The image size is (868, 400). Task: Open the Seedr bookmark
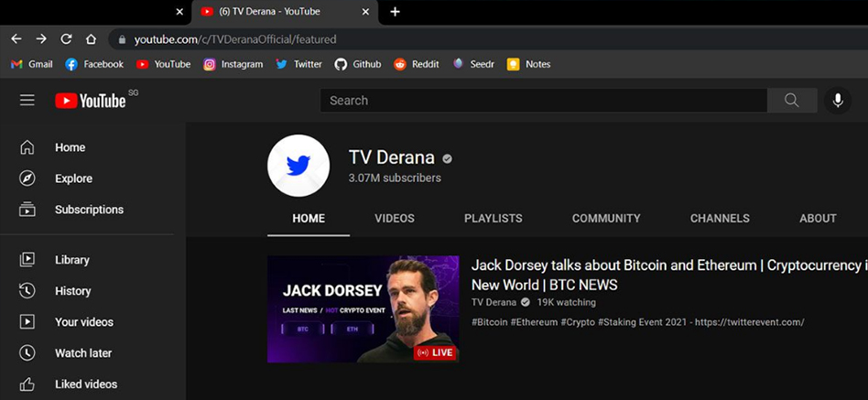(473, 64)
